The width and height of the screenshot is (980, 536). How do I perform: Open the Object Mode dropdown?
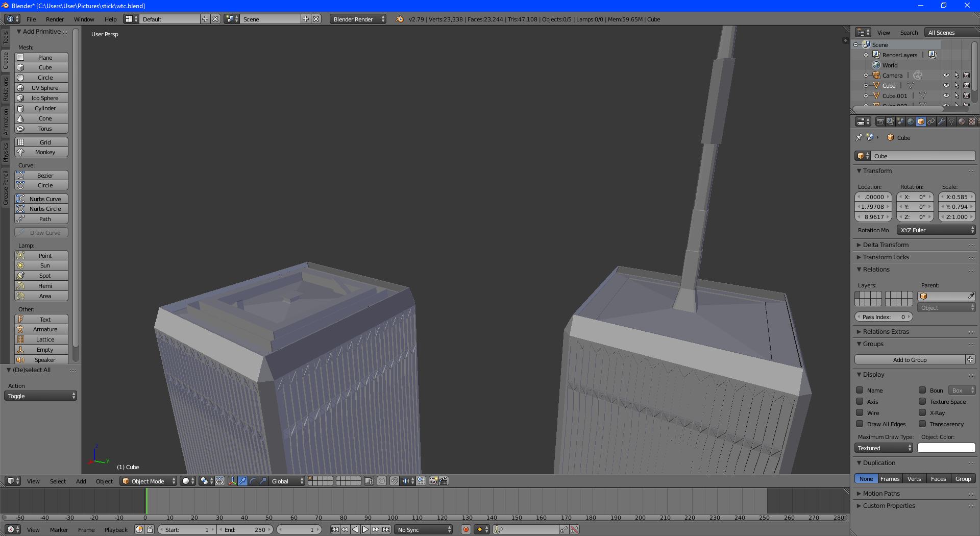149,481
